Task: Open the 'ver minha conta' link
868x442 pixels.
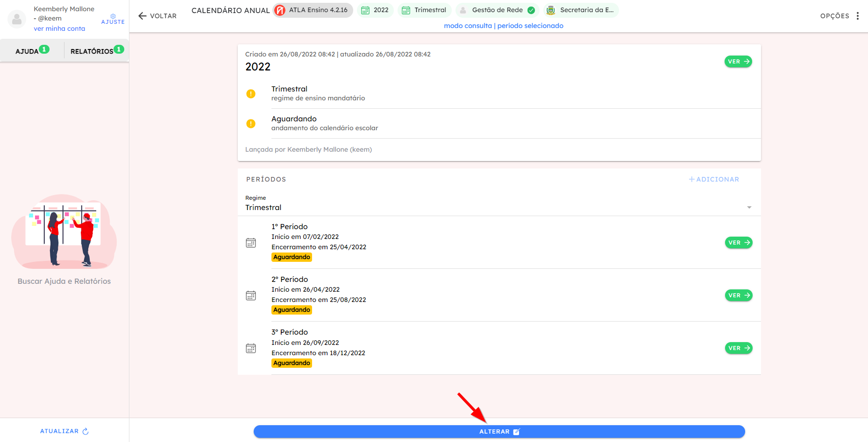Action: tap(59, 28)
